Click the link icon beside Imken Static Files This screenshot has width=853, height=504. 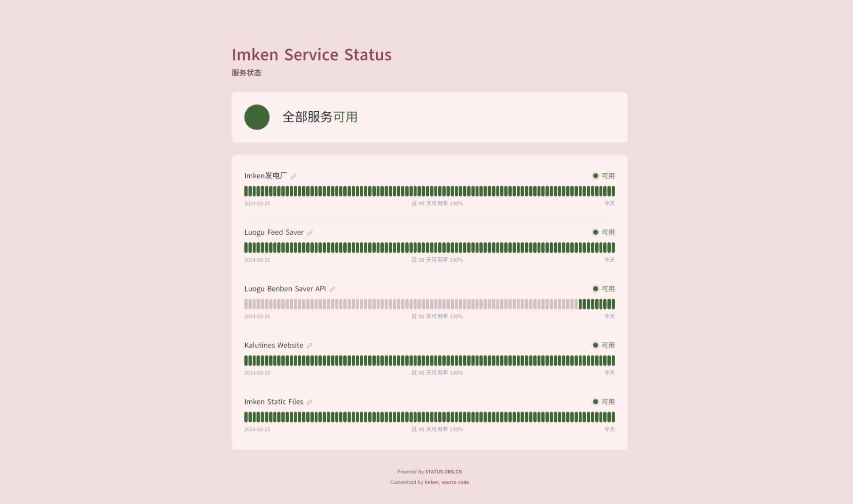(x=309, y=402)
